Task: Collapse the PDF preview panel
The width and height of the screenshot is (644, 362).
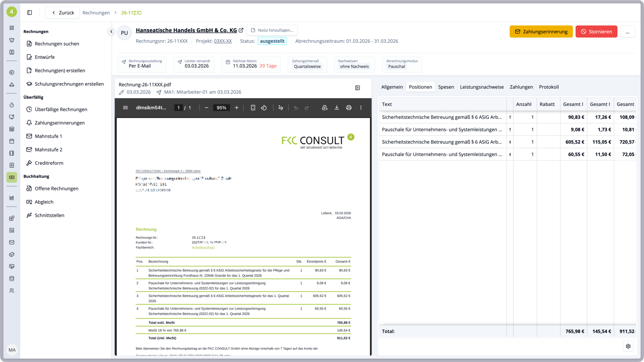Action: (x=358, y=88)
